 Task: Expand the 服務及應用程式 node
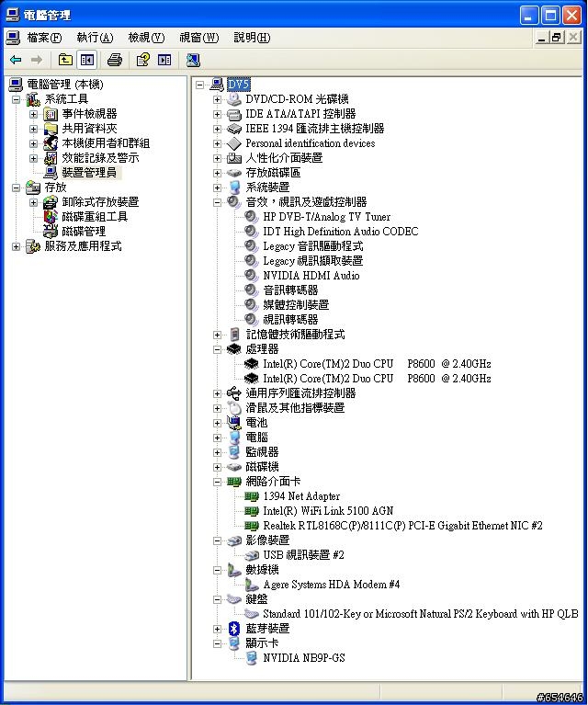pos(17,246)
